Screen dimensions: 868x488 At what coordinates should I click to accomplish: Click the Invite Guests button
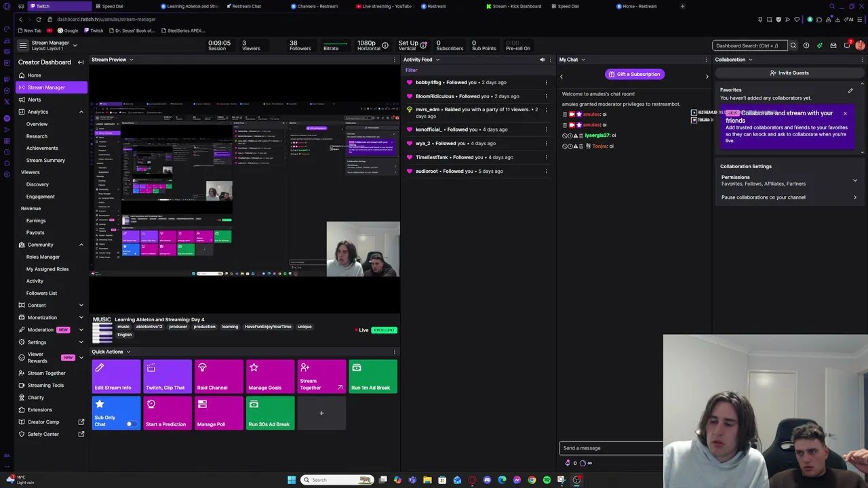tap(789, 73)
